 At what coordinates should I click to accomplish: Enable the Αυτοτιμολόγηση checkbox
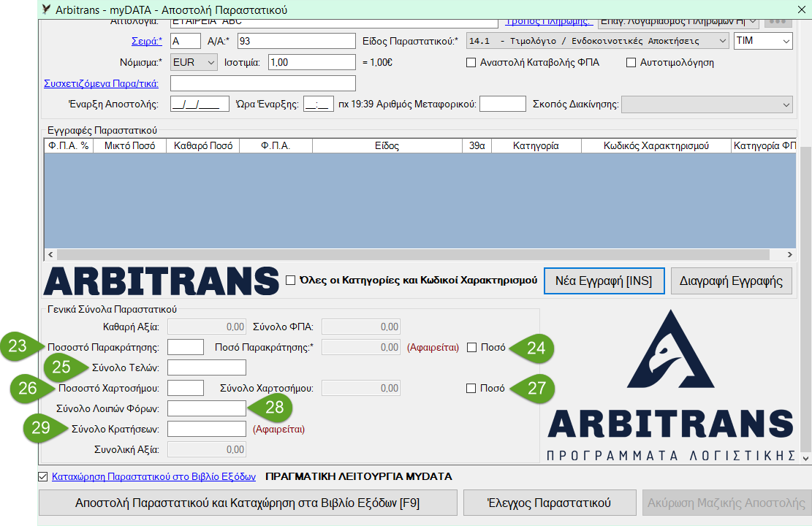(631, 63)
